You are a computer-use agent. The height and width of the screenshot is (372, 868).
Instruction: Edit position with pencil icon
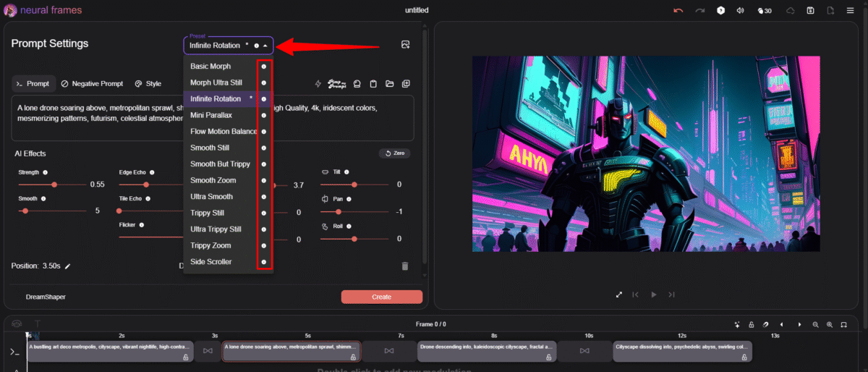68,266
